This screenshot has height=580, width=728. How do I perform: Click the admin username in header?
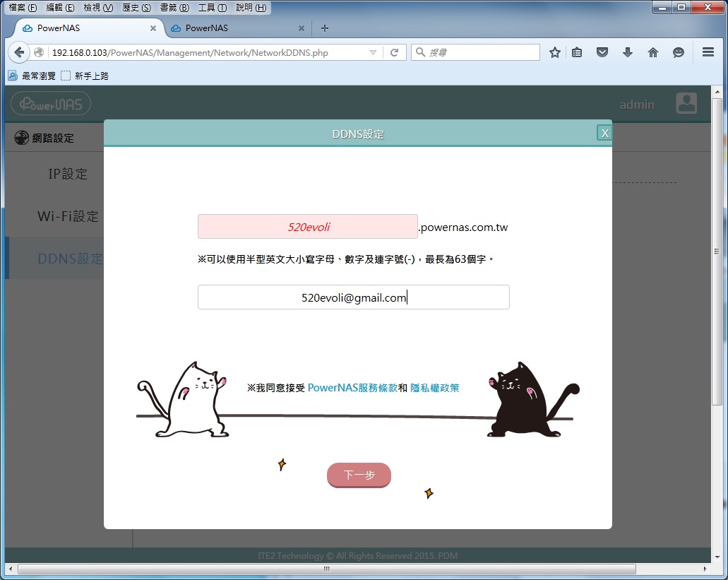(637, 105)
